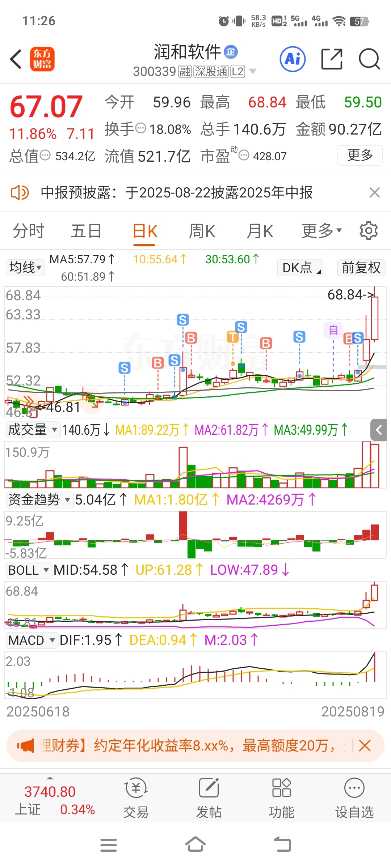Tap the blue 企 enterprise badge
The width and height of the screenshot is (391, 868).
pos(231,52)
